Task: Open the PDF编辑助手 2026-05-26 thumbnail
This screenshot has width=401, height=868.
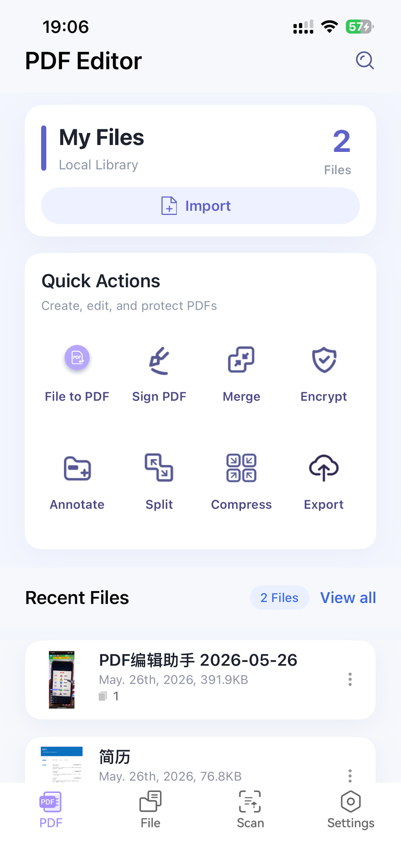Action: click(62, 680)
